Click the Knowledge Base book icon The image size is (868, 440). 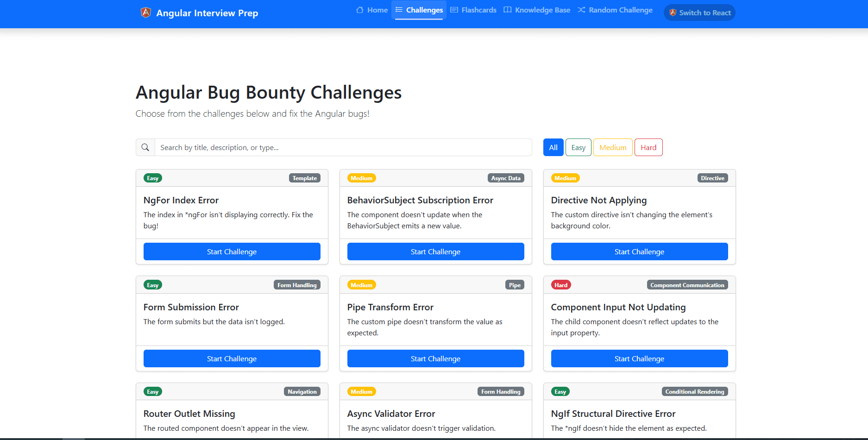(508, 10)
